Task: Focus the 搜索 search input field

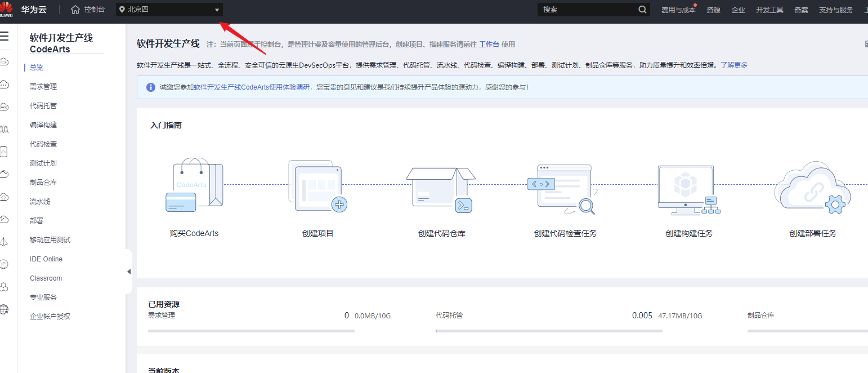Action: pos(588,10)
